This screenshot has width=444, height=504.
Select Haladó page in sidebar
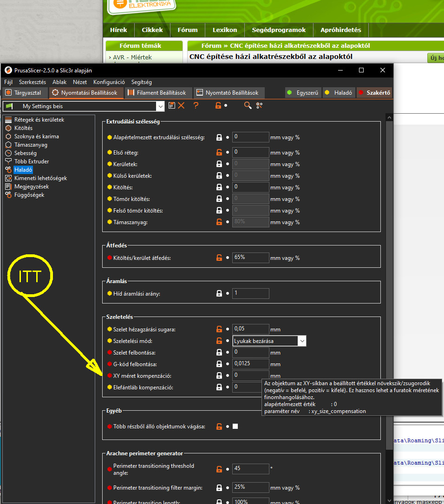[23, 170]
